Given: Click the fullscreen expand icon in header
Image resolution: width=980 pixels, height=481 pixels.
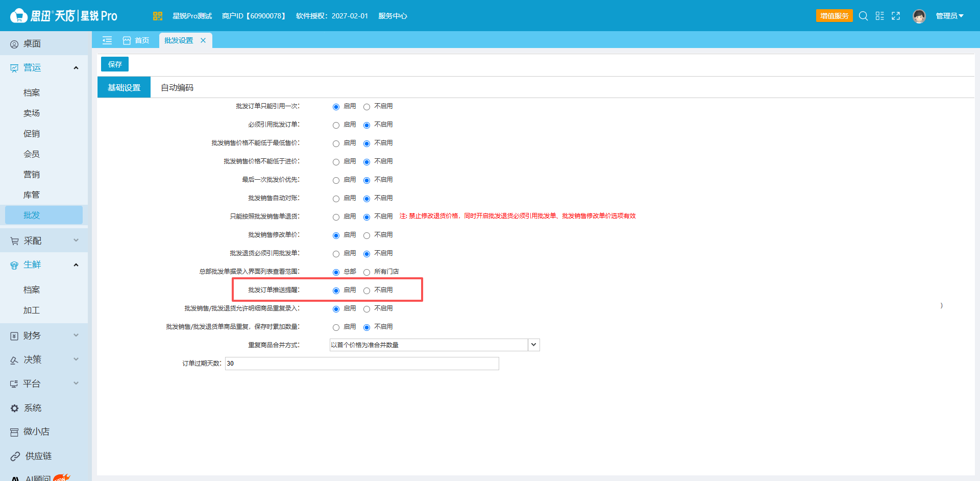Looking at the screenshot, I should tap(896, 16).
